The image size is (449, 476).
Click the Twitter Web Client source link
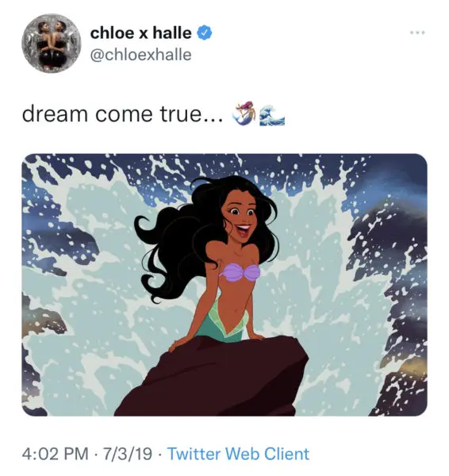click(238, 454)
